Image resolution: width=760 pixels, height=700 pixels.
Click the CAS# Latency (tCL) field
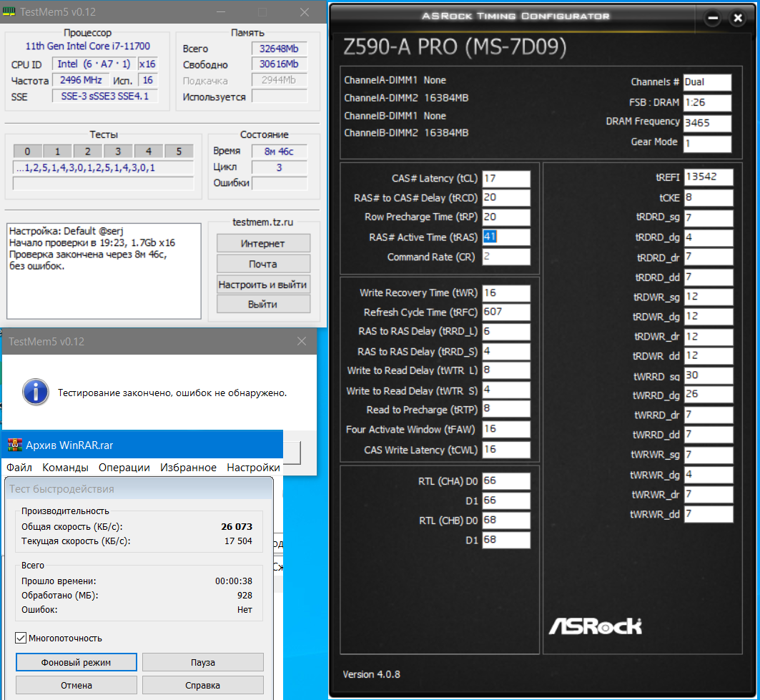click(506, 178)
